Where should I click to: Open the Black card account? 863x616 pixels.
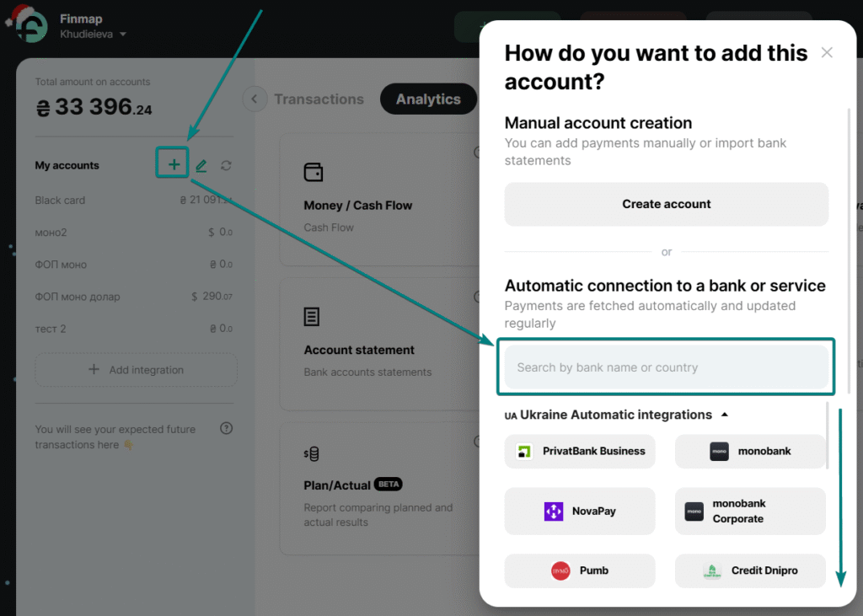point(61,201)
